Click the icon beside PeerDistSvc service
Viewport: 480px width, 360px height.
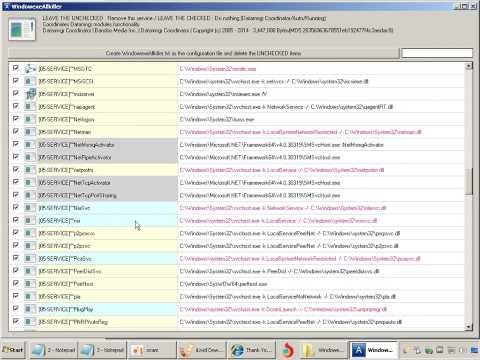click(x=29, y=271)
